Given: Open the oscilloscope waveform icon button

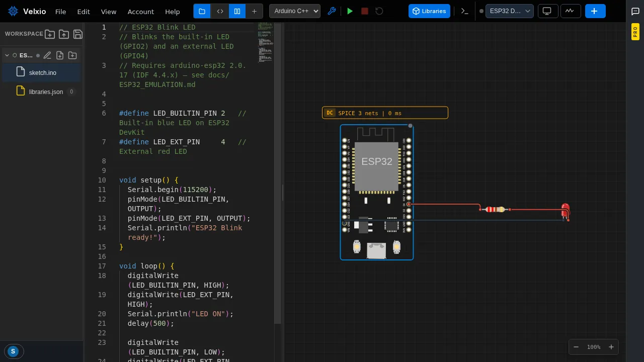Looking at the screenshot, I should click(x=570, y=11).
